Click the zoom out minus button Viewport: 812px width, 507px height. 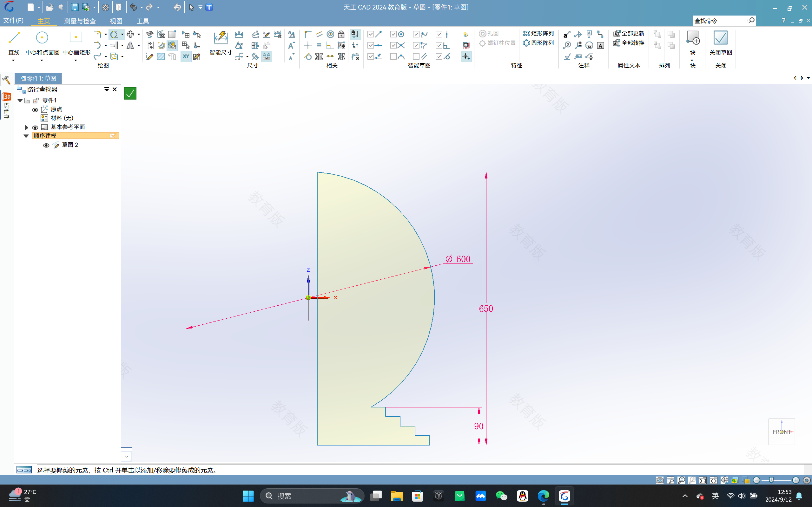pos(757,480)
